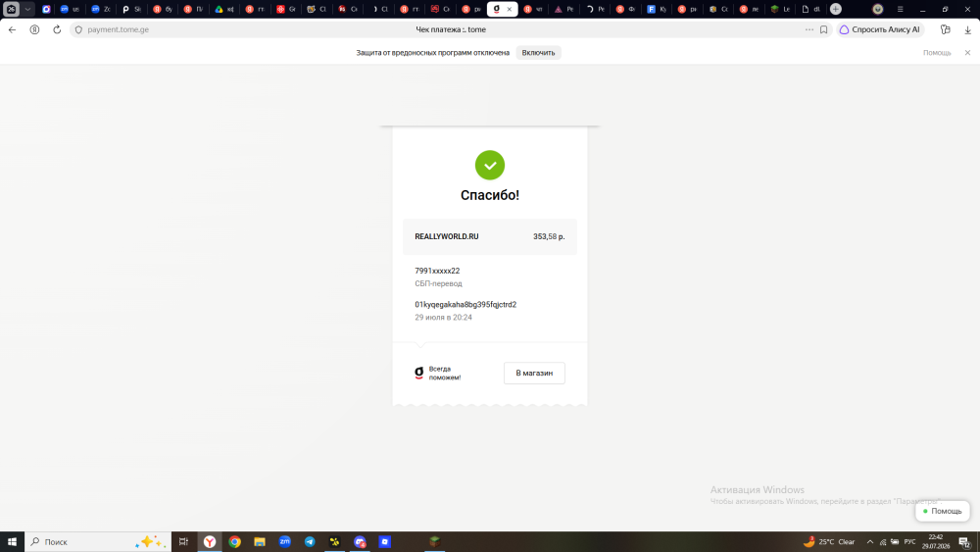Switch to the first Zoom tab labeled us
The width and height of the screenshot is (980, 552).
[70, 9]
